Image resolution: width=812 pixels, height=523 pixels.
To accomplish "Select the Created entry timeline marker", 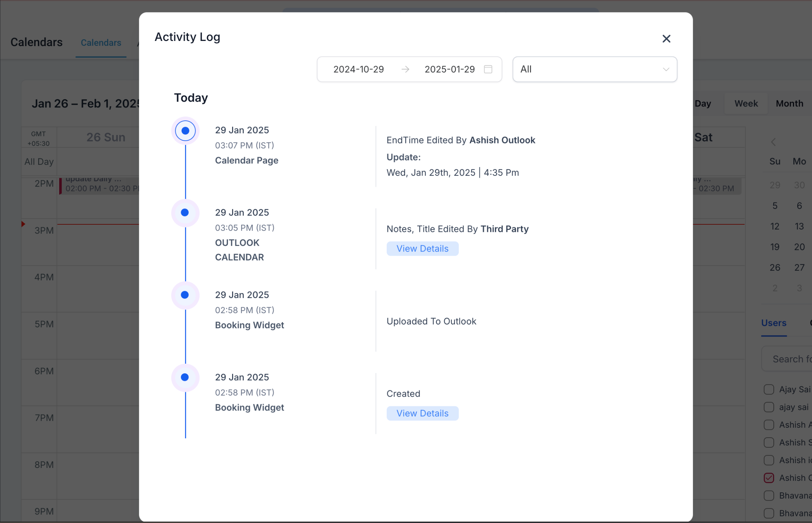I will 185,377.
